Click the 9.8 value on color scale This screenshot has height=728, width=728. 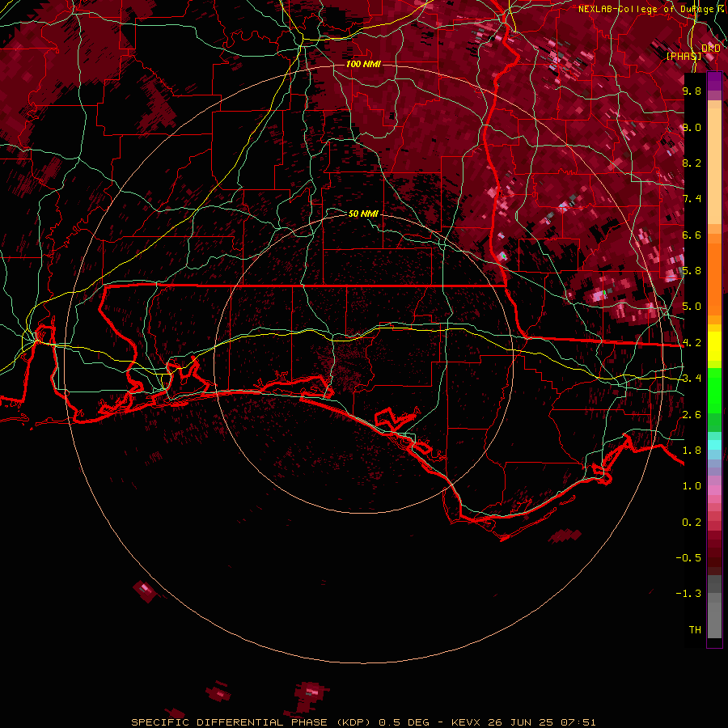point(692,91)
